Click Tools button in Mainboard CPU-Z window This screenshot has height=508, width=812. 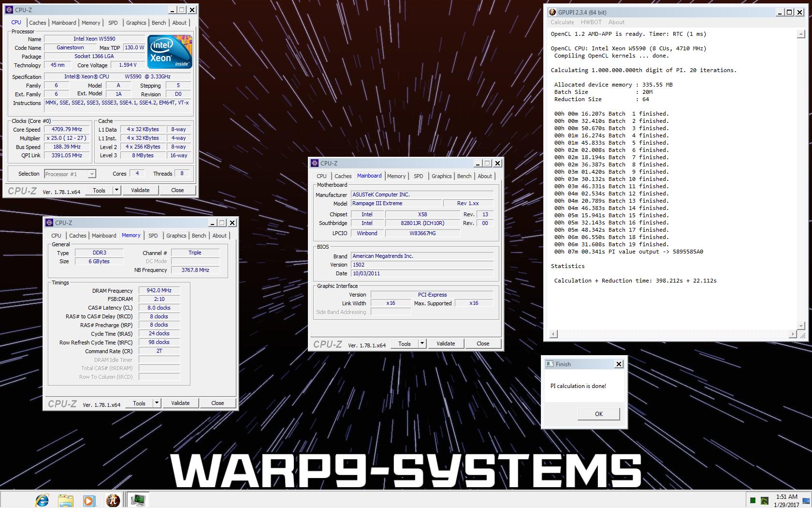pos(405,344)
